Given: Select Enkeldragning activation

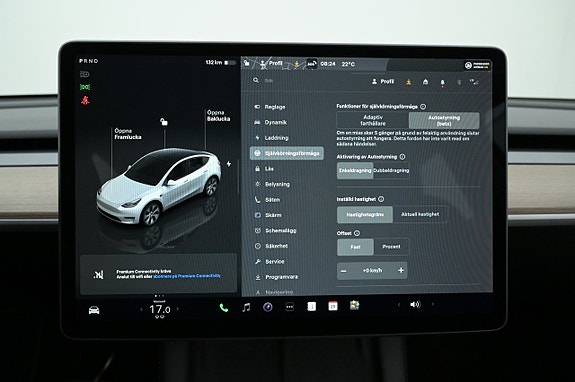Looking at the screenshot, I should [355, 170].
